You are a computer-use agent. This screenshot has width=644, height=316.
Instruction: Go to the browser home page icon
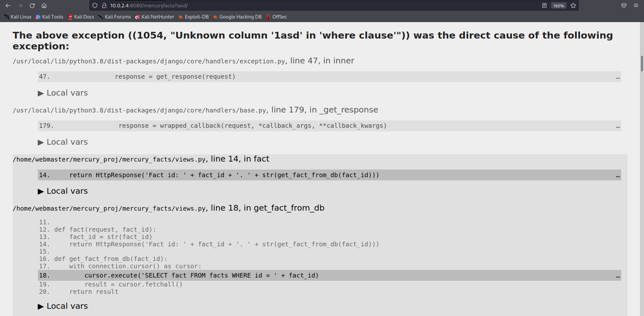44,6
